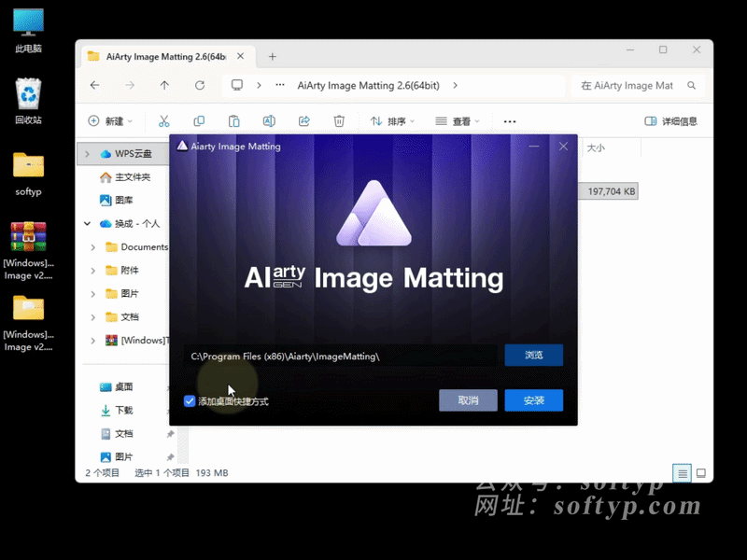Expand the Documents folder node
The height and width of the screenshot is (560, 747).
coord(92,247)
